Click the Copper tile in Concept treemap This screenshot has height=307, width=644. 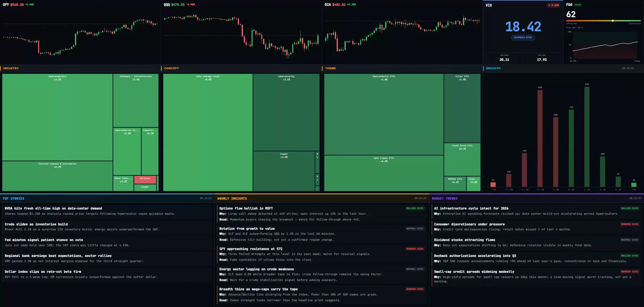tap(284, 171)
